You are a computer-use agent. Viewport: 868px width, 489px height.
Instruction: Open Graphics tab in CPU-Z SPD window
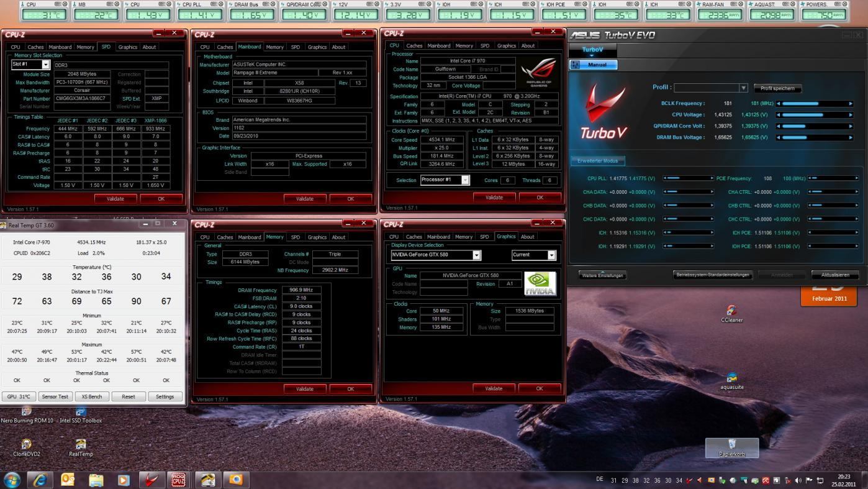tap(128, 47)
